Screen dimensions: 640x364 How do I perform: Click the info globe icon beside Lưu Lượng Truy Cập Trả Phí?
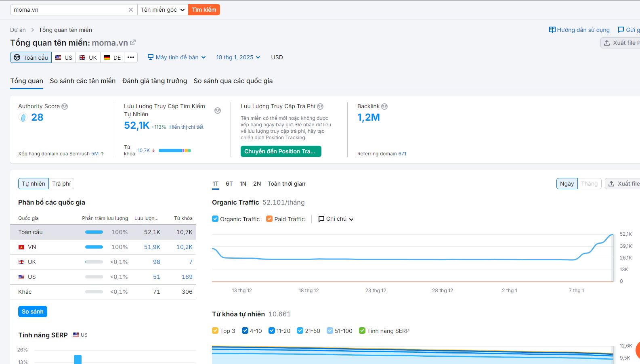[x=320, y=107]
